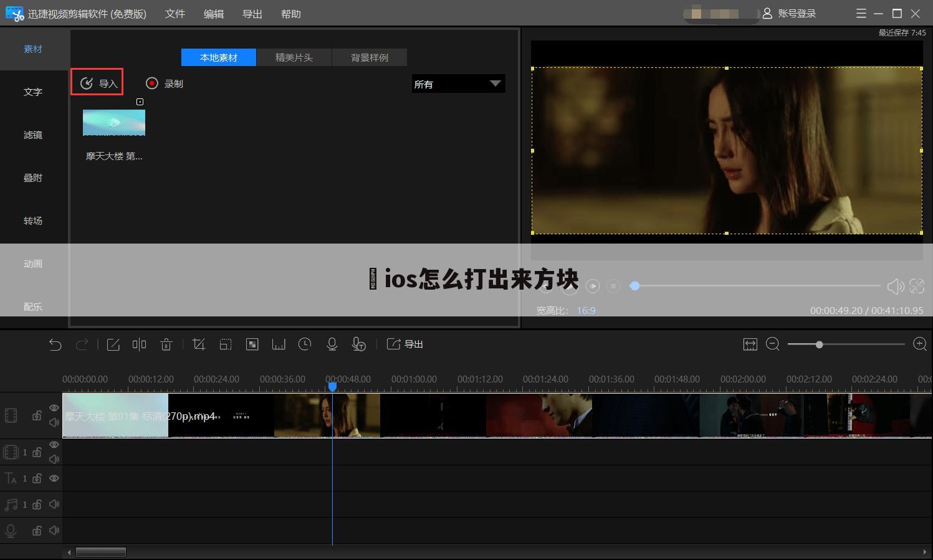Image resolution: width=933 pixels, height=560 pixels.
Task: Select 转场 in the left sidebar
Action: [33, 221]
